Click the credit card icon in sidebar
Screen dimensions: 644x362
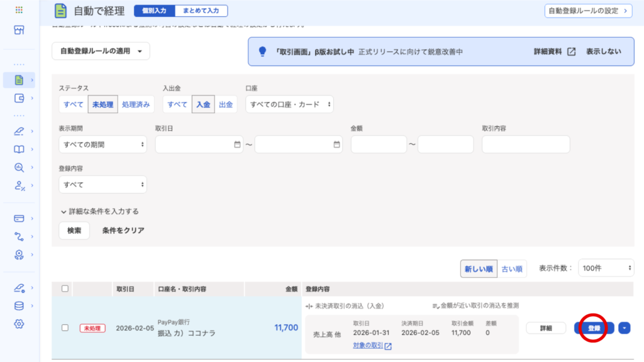click(19, 219)
